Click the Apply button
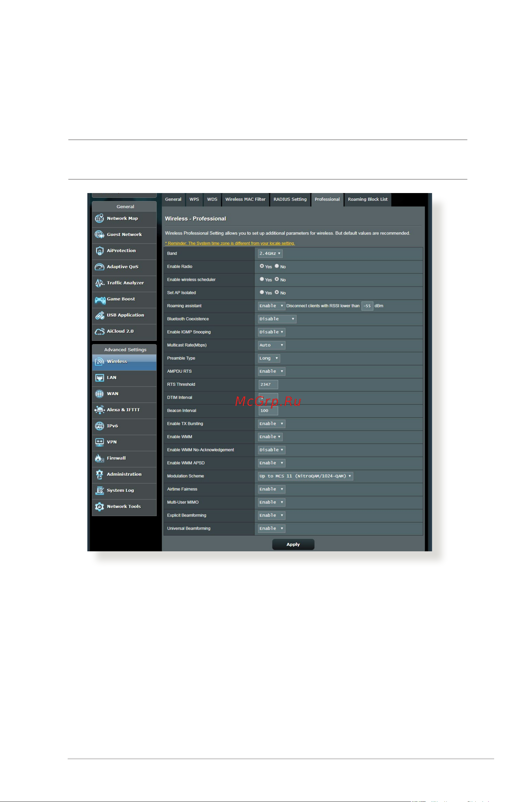 (x=293, y=545)
